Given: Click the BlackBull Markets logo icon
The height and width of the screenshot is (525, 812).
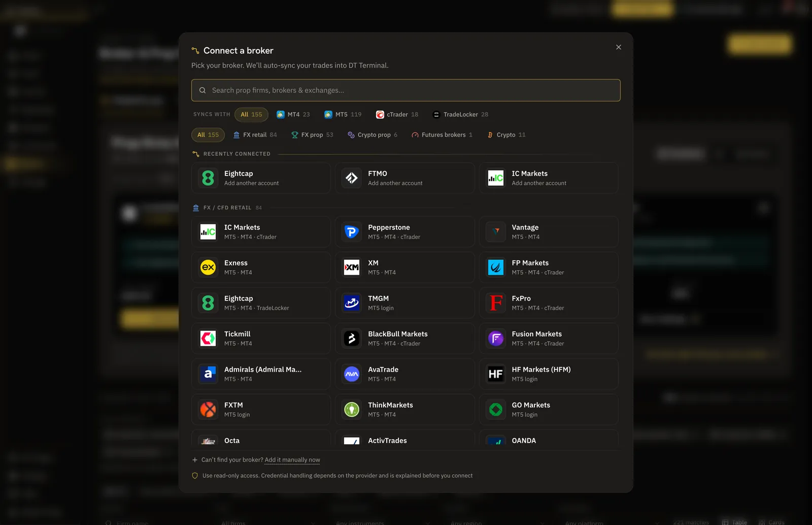Looking at the screenshot, I should click(352, 339).
